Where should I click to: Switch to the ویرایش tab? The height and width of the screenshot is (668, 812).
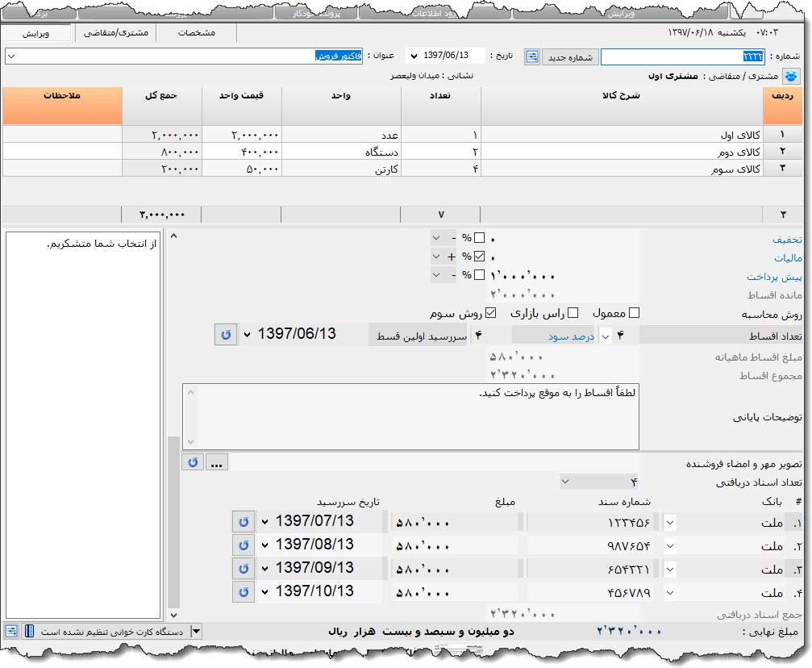click(36, 33)
